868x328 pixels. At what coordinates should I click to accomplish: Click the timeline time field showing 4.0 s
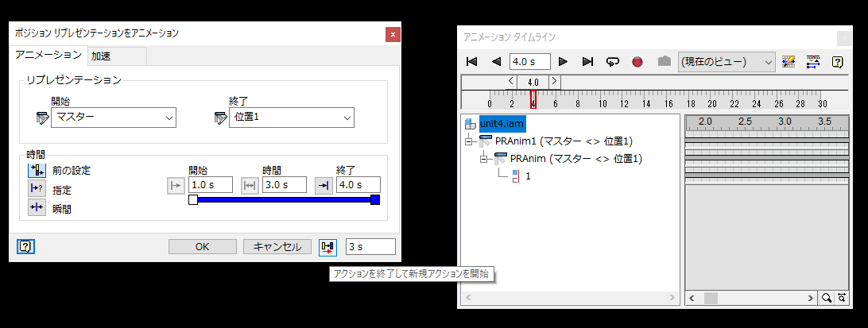click(529, 61)
